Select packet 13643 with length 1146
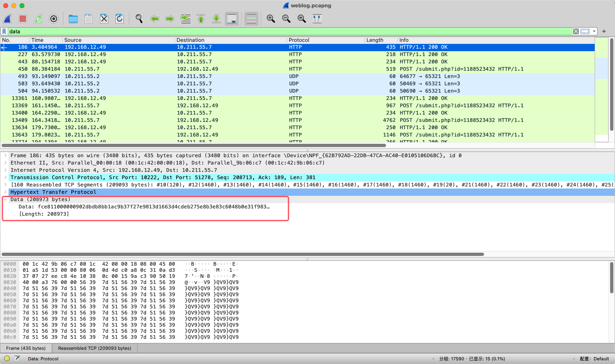Image resolution: width=615 pixels, height=364 pixels. 297,135
